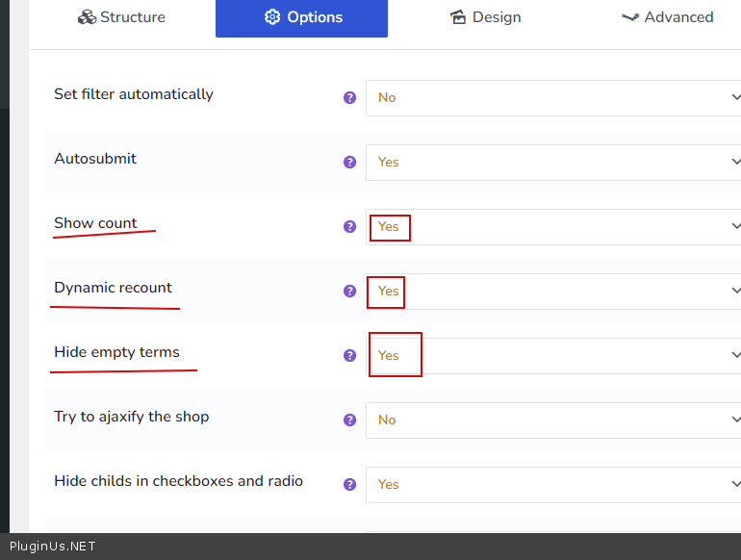Open Hide childs in checkboxes and radio dropdown
The width and height of the screenshot is (741, 560).
click(553, 485)
